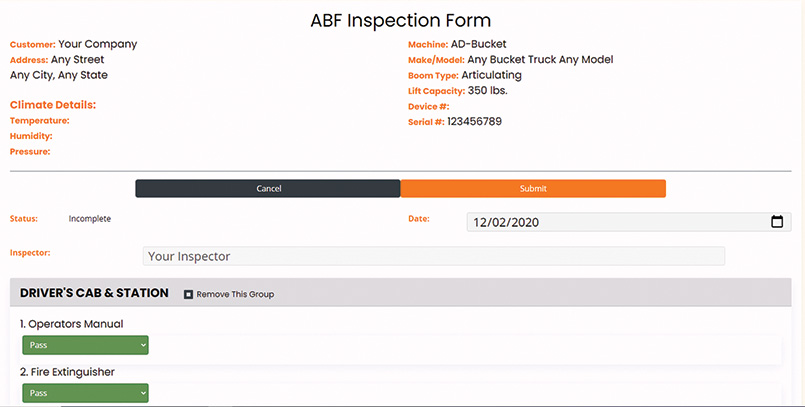
Task: Click the dark Cancel button
Action: pos(268,188)
